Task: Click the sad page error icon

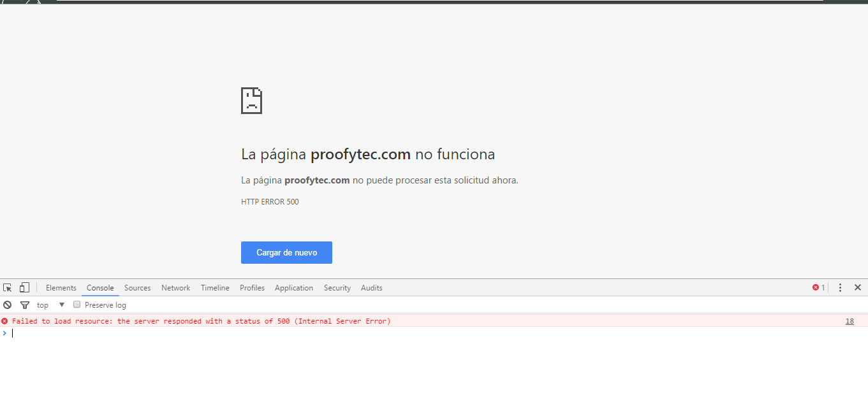Action: coord(251,101)
